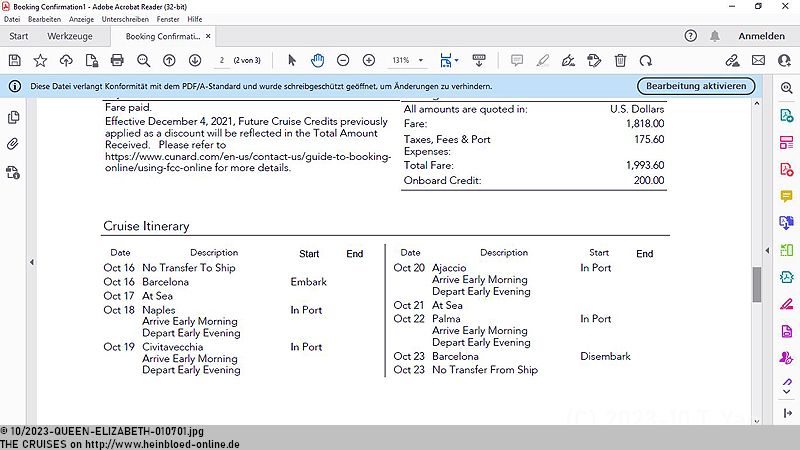Add bookmark using the star icon
The height and width of the screenshot is (450, 800).
tap(40, 60)
